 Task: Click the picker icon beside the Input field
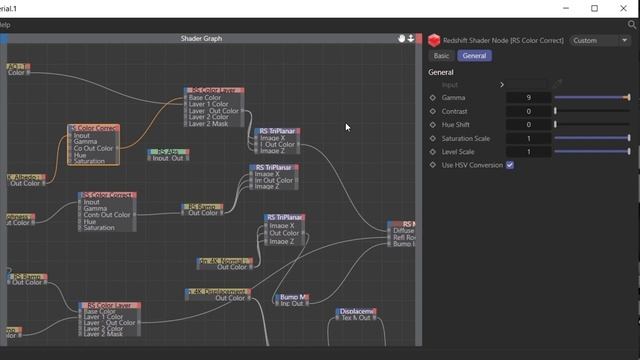pyautogui.click(x=558, y=84)
